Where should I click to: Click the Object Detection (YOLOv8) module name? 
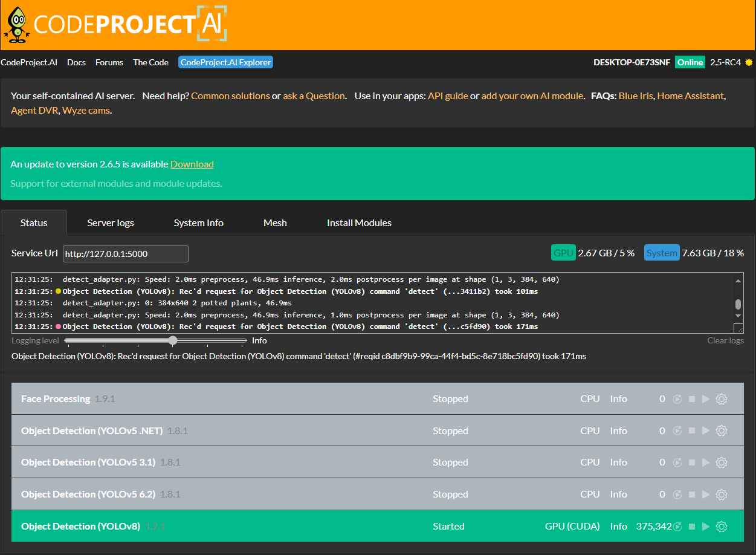coord(80,527)
